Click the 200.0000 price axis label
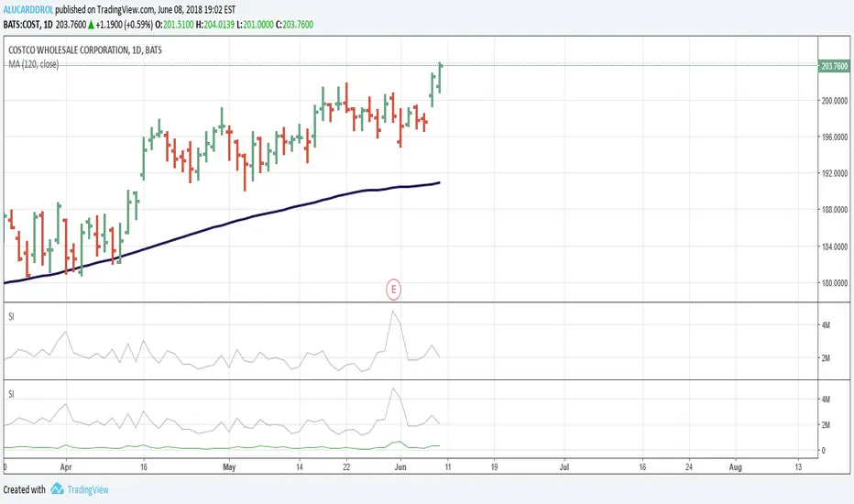854x504 pixels. tap(835, 101)
